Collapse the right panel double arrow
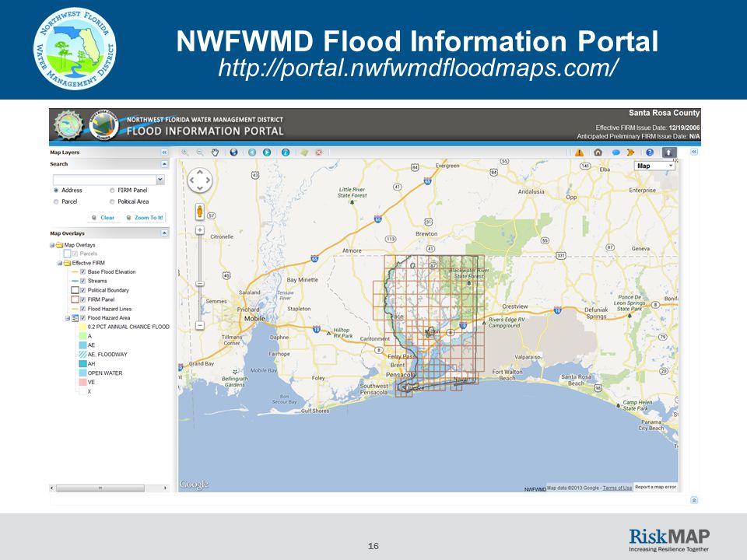This screenshot has width=747, height=560. pos(694,152)
